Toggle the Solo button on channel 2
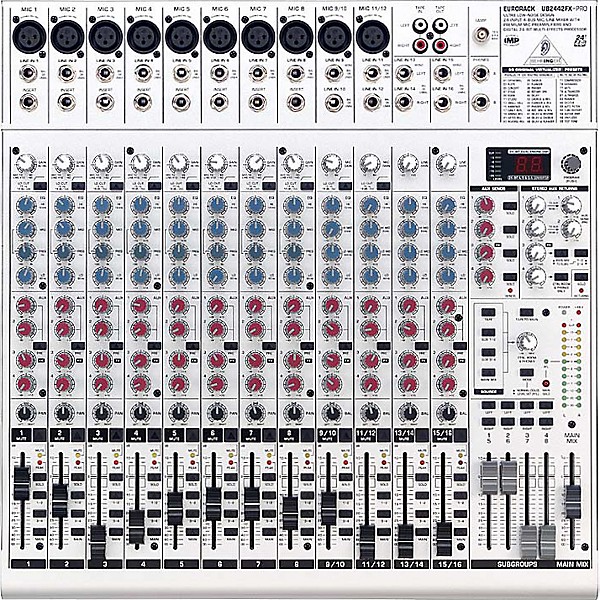 78,477
